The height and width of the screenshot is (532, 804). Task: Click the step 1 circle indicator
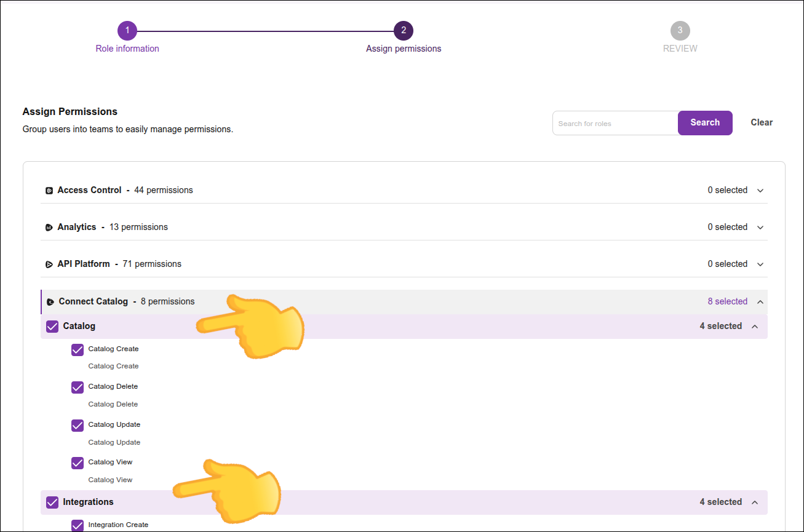click(x=127, y=30)
